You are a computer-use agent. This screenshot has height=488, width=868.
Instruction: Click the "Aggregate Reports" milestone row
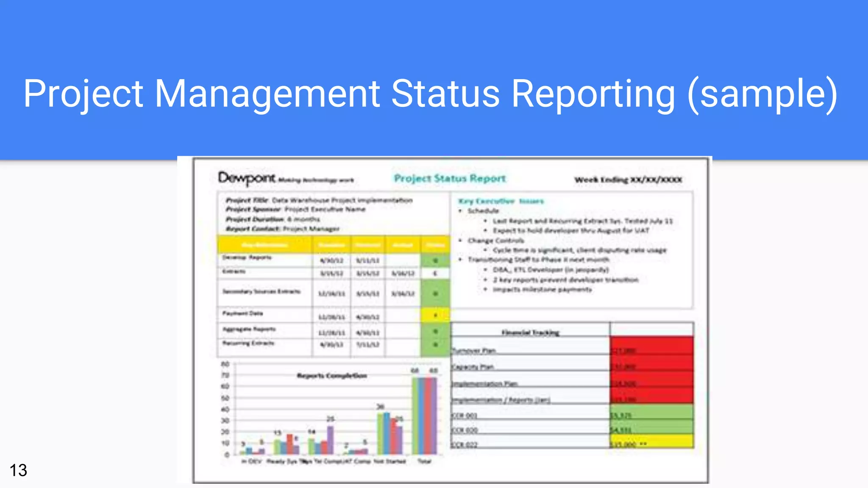333,330
